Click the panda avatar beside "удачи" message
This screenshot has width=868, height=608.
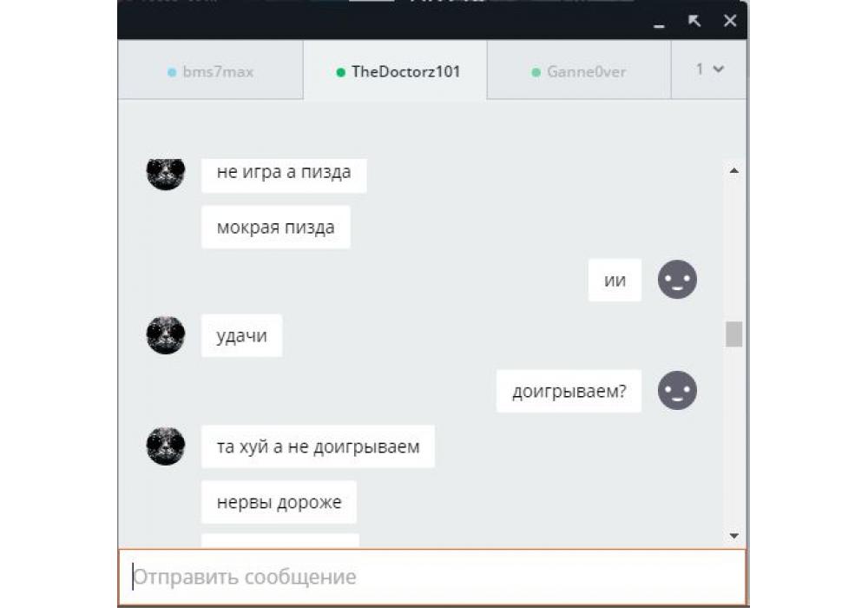point(166,335)
